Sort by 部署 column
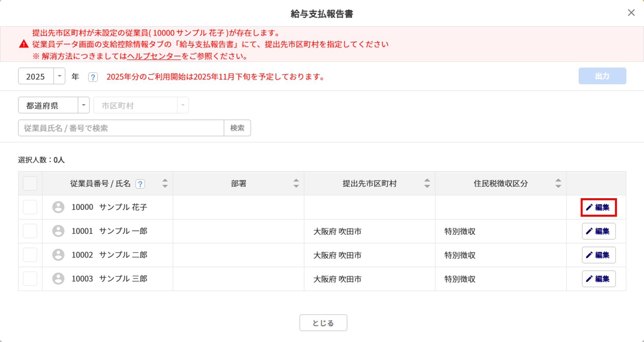The width and height of the screenshot is (644, 342). point(296,183)
